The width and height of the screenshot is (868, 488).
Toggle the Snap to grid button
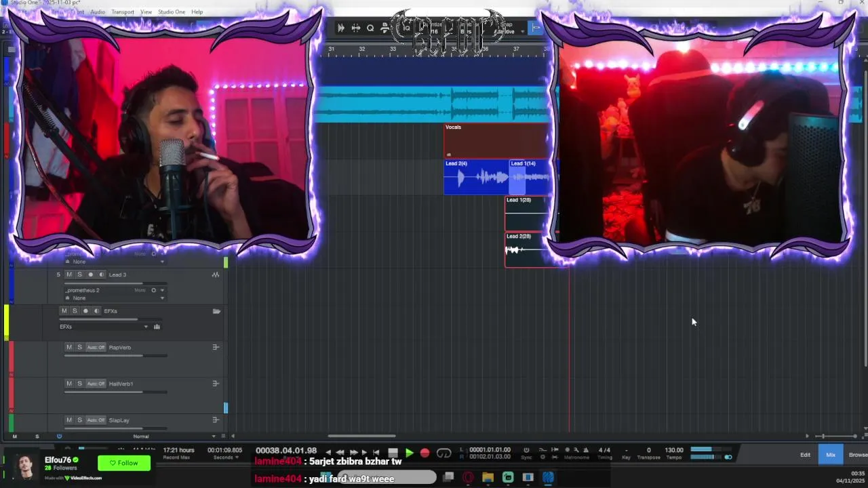[x=536, y=28]
